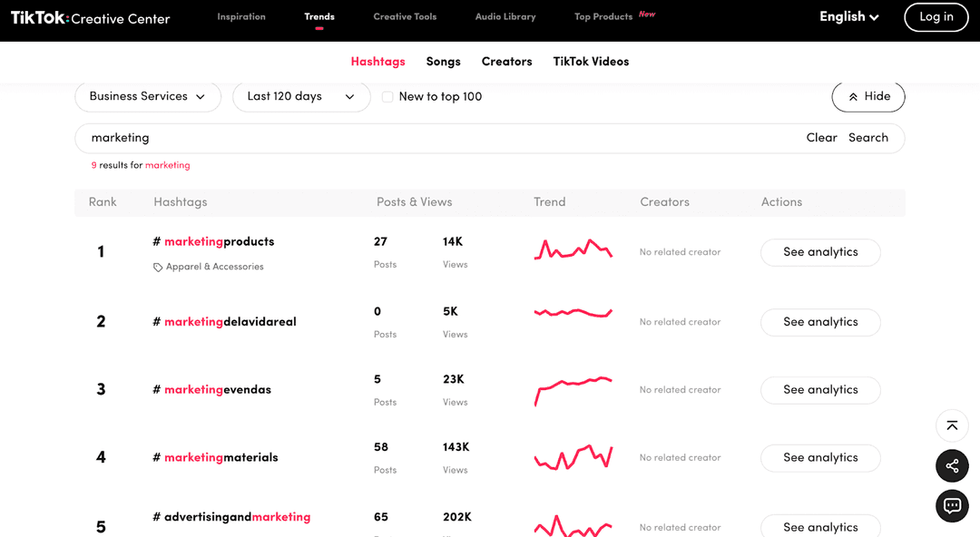980x537 pixels.
Task: Open sharing options via the share icon
Action: tap(952, 465)
